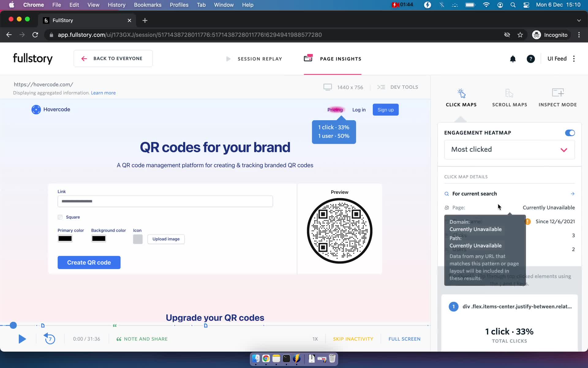Open the UI Feed menu

(575, 59)
